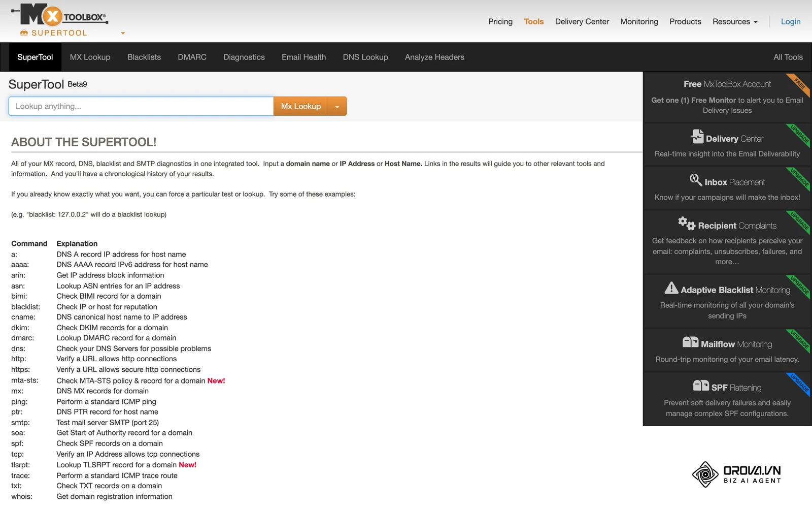Image resolution: width=812 pixels, height=508 pixels.
Task: Click the Login link
Action: 791,21
